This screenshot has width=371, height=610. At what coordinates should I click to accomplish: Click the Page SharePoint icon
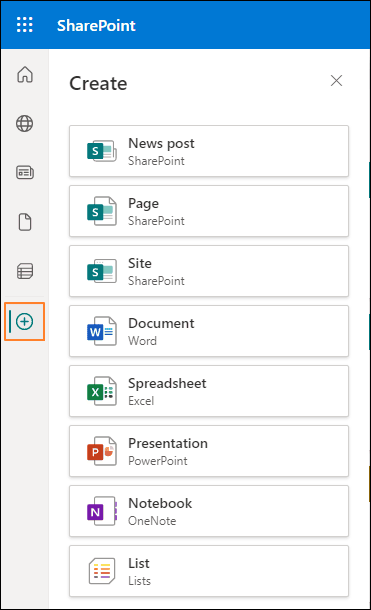tap(102, 211)
